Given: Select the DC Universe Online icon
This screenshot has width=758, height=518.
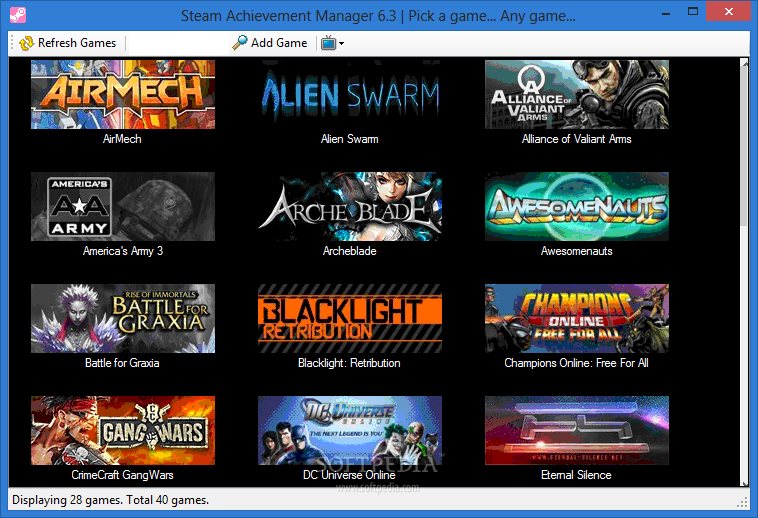Looking at the screenshot, I should (x=349, y=430).
